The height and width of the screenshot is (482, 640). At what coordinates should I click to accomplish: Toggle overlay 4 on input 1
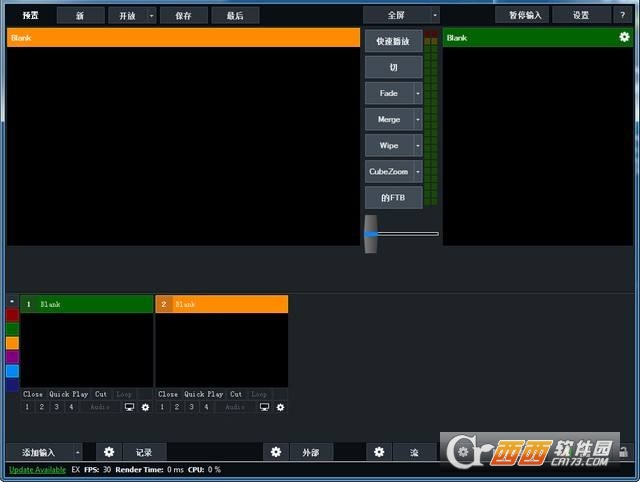[x=71, y=407]
